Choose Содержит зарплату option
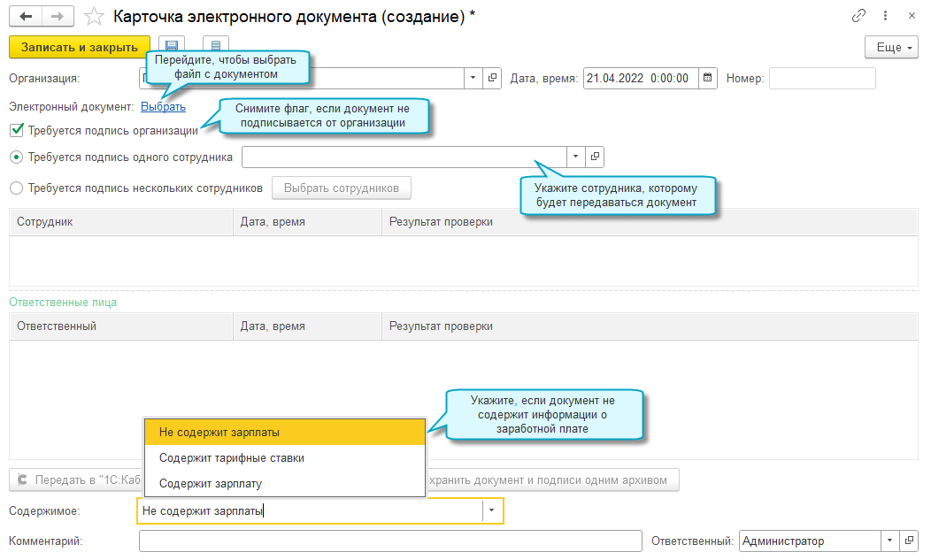Image resolution: width=931 pixels, height=560 pixels. (x=211, y=483)
